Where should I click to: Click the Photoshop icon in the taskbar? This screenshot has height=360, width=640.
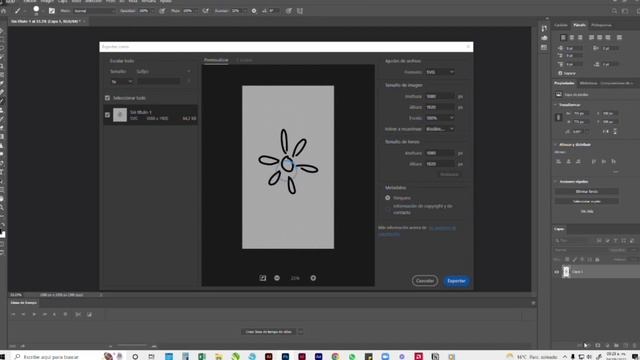(285, 356)
